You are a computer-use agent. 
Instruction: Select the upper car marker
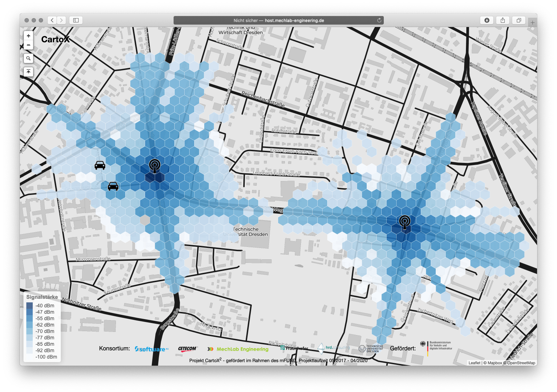point(100,165)
